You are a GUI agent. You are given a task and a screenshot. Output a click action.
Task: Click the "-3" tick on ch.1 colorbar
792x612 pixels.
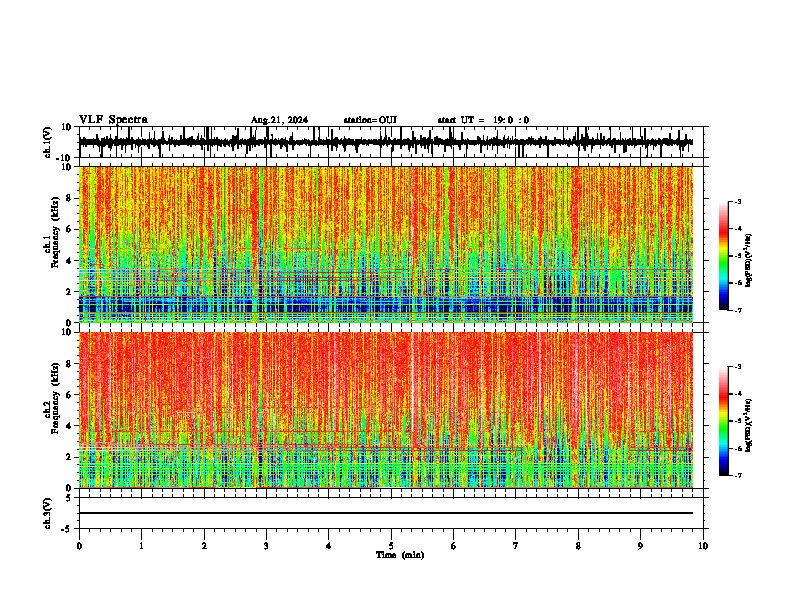pyautogui.click(x=737, y=201)
